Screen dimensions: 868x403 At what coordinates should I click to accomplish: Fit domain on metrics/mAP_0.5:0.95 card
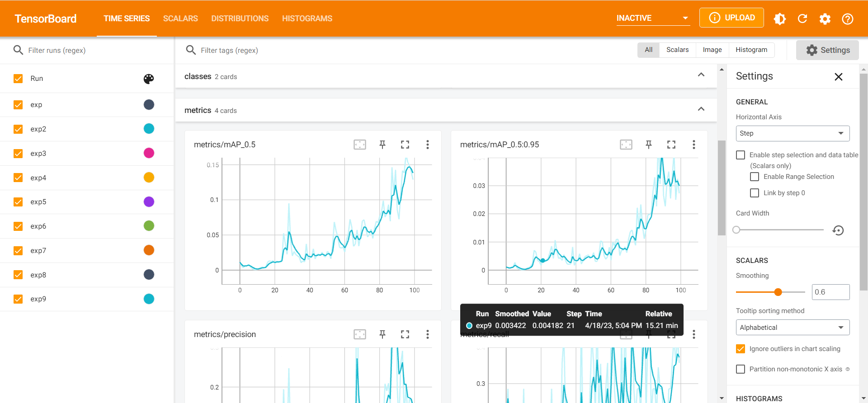coord(626,145)
